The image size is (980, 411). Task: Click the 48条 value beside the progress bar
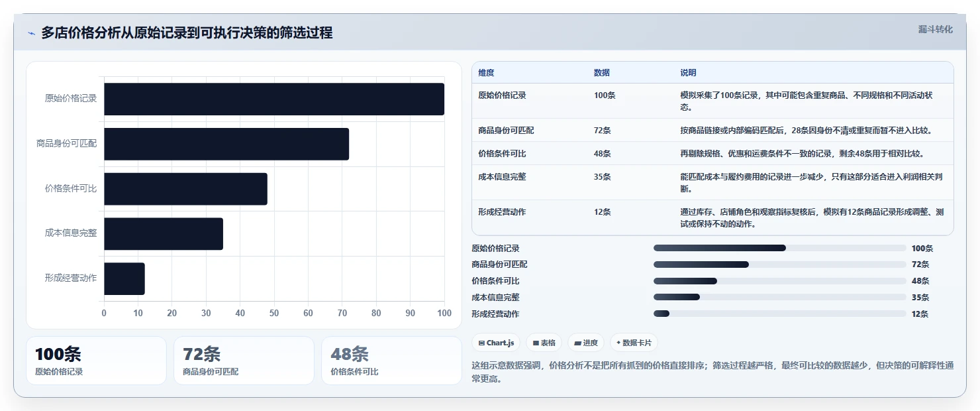click(920, 281)
